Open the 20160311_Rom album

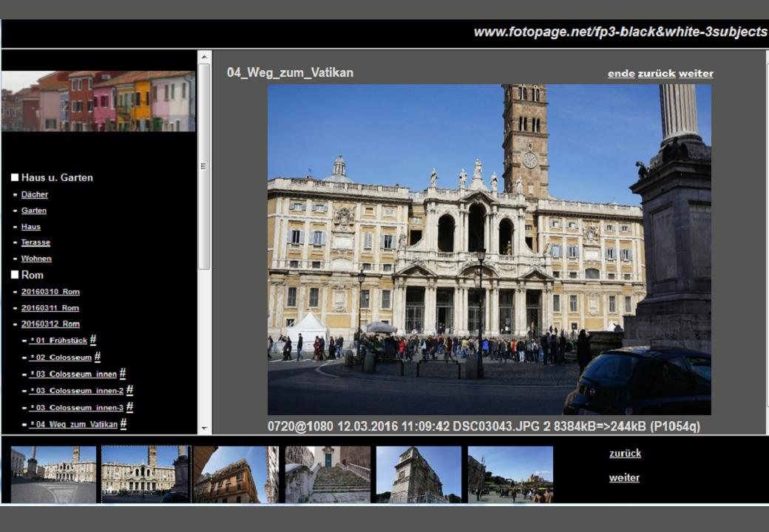[50, 307]
